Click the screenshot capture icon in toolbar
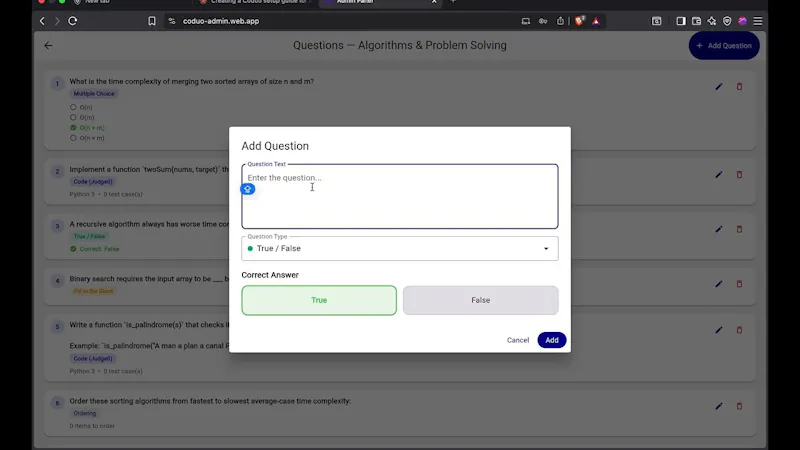Screen dimensions: 800x450 coord(657,21)
